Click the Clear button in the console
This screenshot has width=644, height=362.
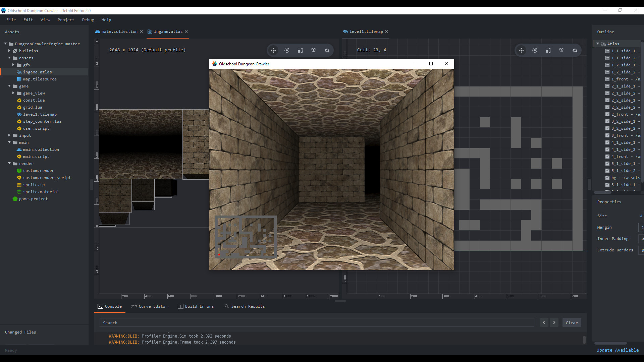[572, 322]
